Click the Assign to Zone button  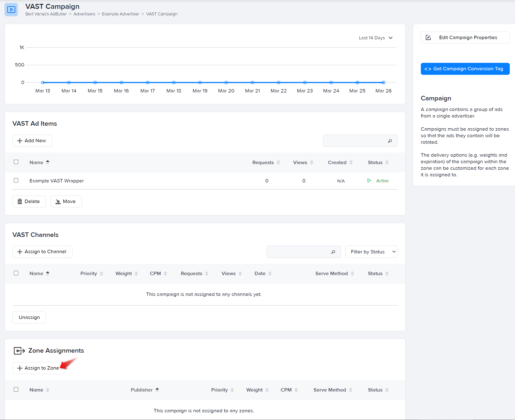(x=39, y=368)
